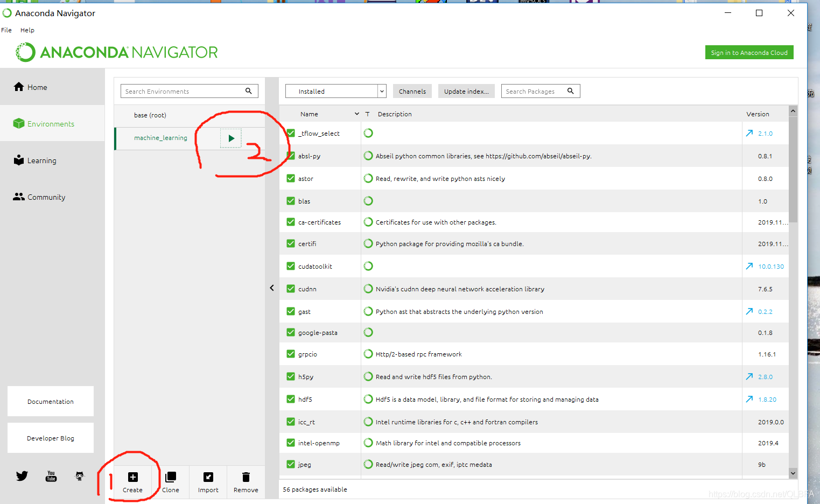Screen dimensions: 820x504
Task: Click the upgrade arrow icon for hdf5
Action: pos(749,399)
